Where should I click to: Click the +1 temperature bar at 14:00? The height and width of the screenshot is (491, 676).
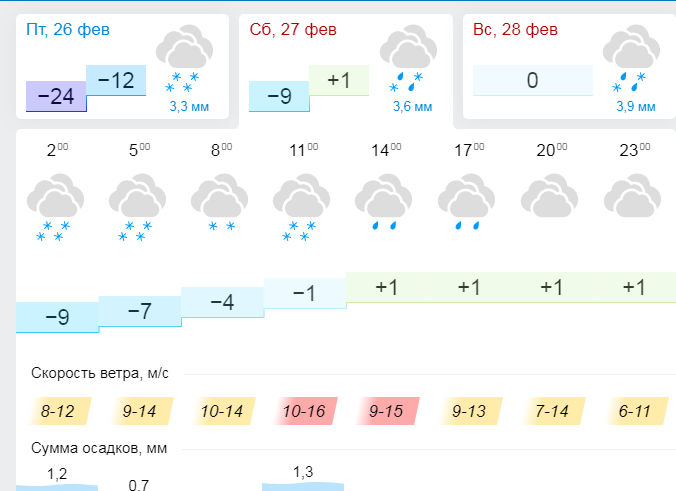386,287
